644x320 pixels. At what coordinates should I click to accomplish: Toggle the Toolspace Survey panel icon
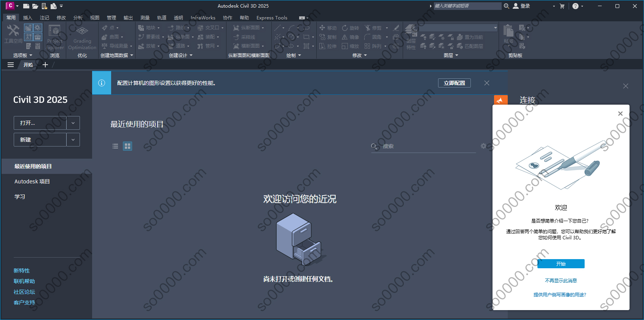click(x=28, y=37)
